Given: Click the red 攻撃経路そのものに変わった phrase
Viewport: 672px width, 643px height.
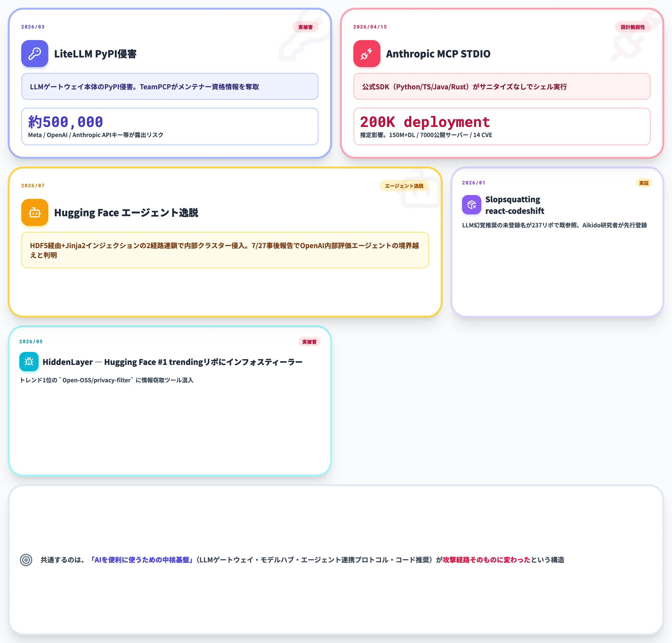Looking at the screenshot, I should pyautogui.click(x=486, y=560).
